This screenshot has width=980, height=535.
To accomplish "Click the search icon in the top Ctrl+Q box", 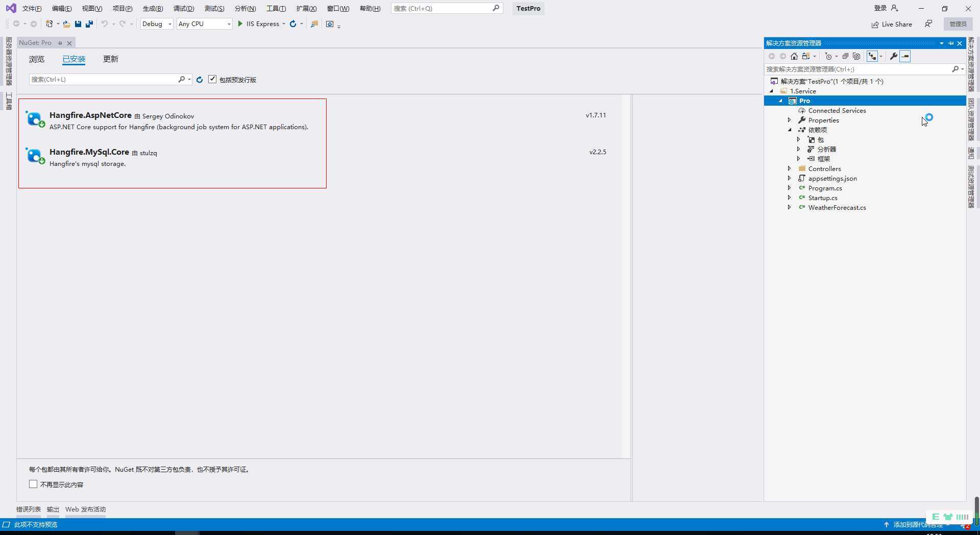I will pyautogui.click(x=496, y=8).
